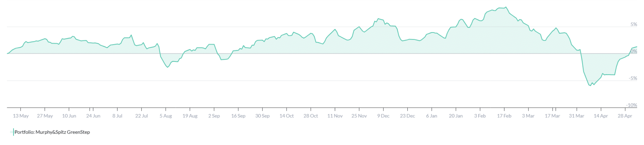
Task: Select the 5 Aug date label
Action: click(x=166, y=116)
